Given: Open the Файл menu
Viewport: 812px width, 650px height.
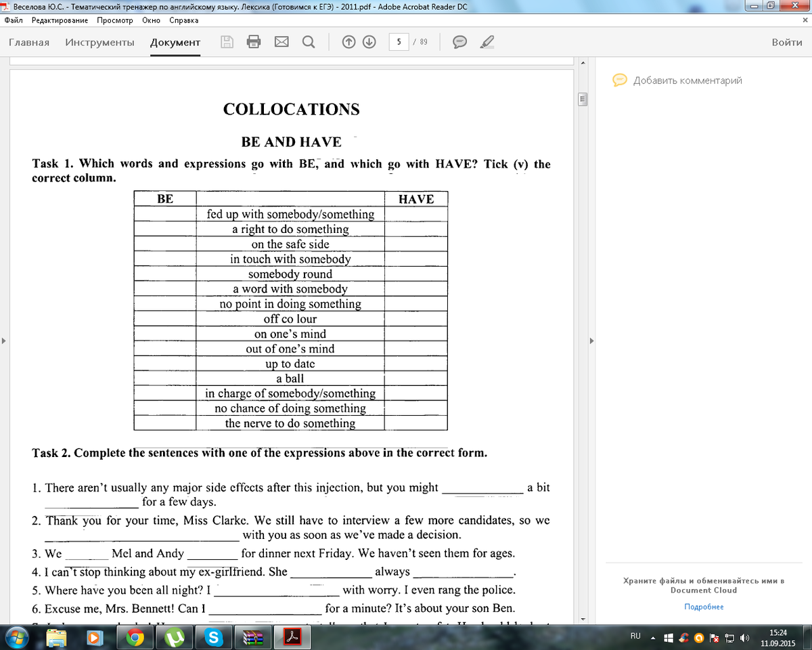Looking at the screenshot, I should [14, 20].
